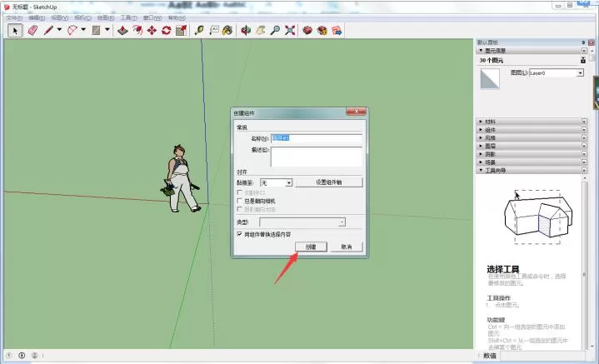
Task: Select the Tape Measure tool
Action: 199,31
